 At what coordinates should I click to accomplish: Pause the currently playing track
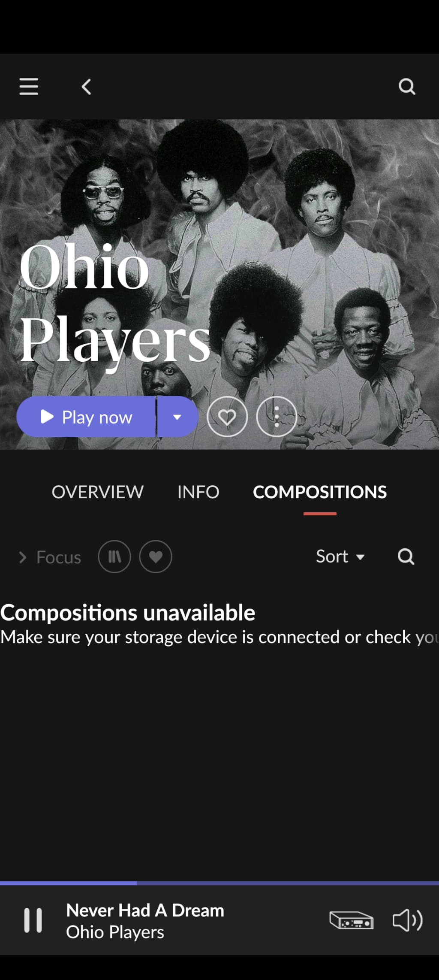coord(33,920)
